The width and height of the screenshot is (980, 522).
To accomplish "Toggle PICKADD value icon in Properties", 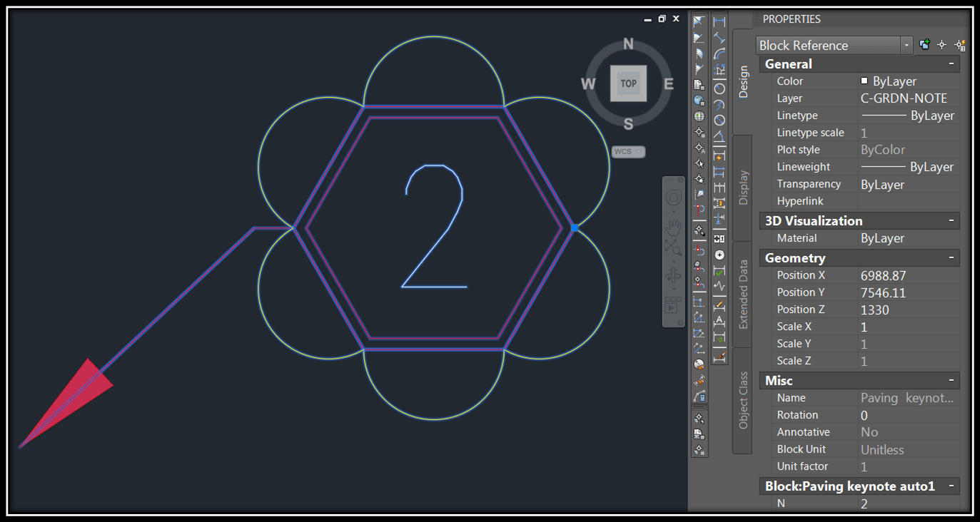I will 925,45.
